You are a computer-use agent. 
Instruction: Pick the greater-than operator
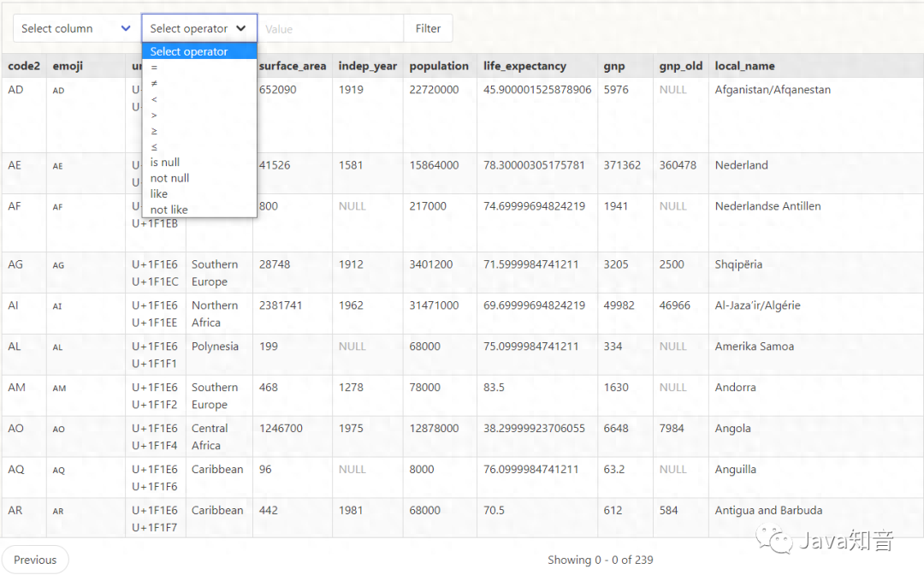(155, 115)
